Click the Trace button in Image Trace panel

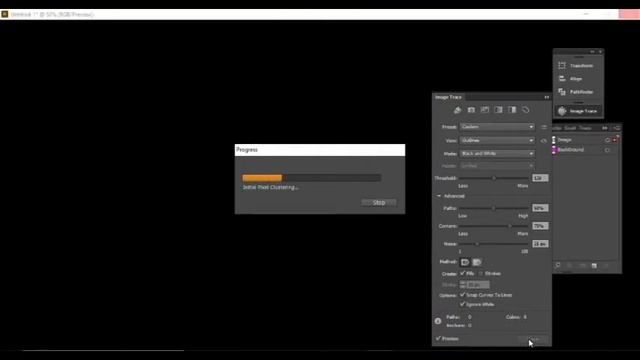pos(534,339)
